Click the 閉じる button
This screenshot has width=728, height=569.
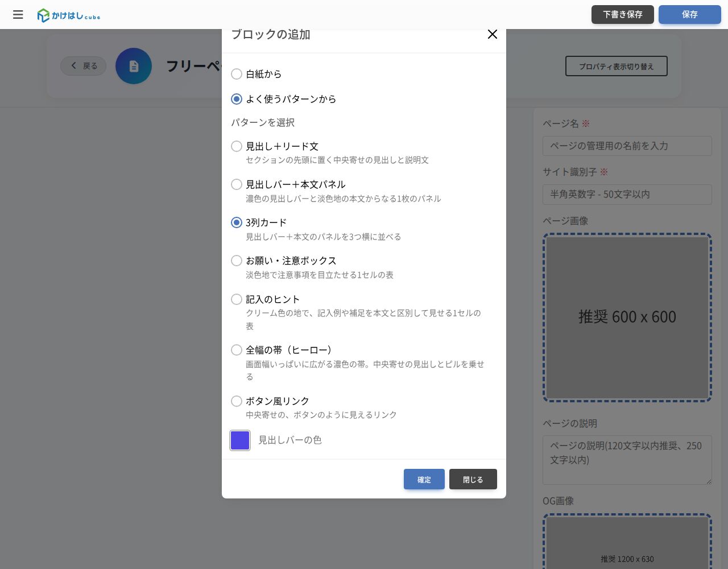(x=473, y=479)
